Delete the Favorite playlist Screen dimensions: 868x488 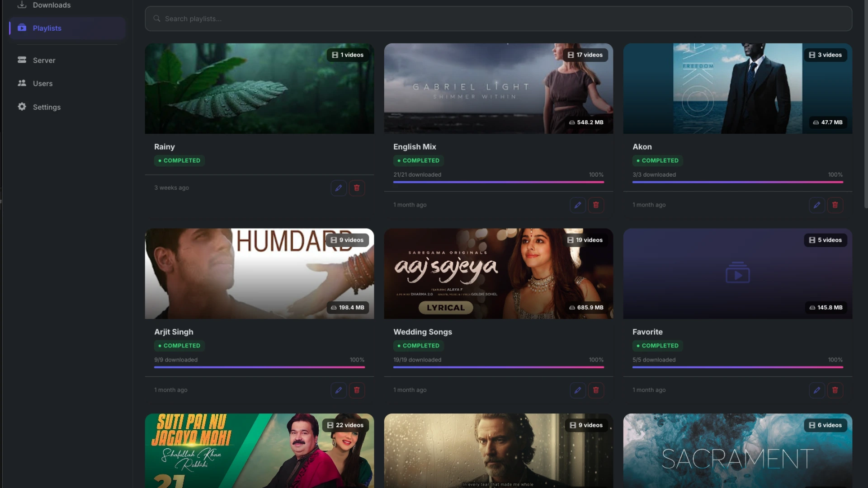tap(835, 390)
